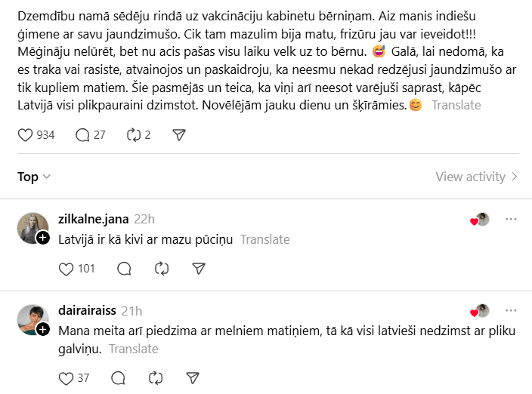This screenshot has height=394, width=532.
Task: Follow dairairaiss via avatar plus
Action: 43,329
